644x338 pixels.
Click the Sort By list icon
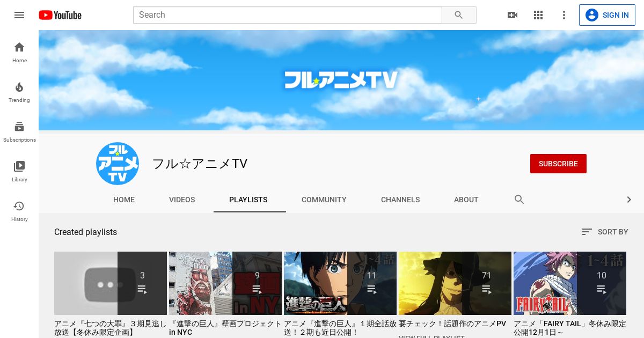[x=587, y=232]
